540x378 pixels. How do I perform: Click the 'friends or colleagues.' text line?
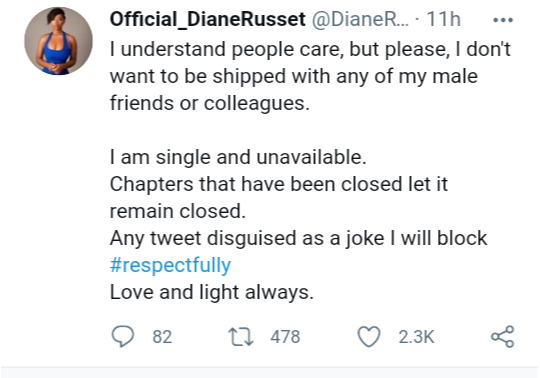click(x=210, y=103)
